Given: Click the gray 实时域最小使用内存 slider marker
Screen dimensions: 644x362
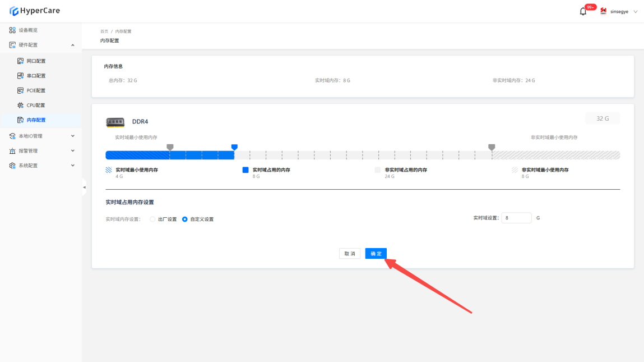Looking at the screenshot, I should click(170, 147).
